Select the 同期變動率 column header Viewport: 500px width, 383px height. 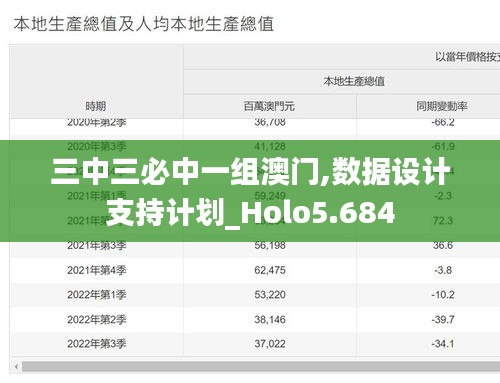pyautogui.click(x=442, y=106)
